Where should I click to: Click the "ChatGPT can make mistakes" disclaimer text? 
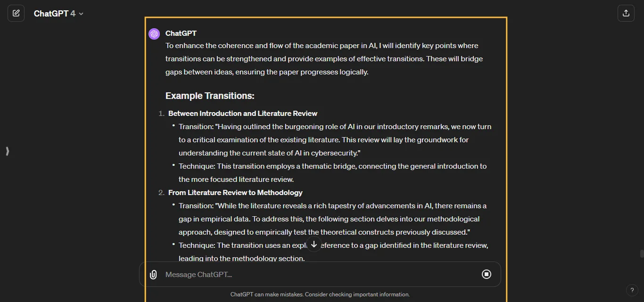[x=320, y=294]
